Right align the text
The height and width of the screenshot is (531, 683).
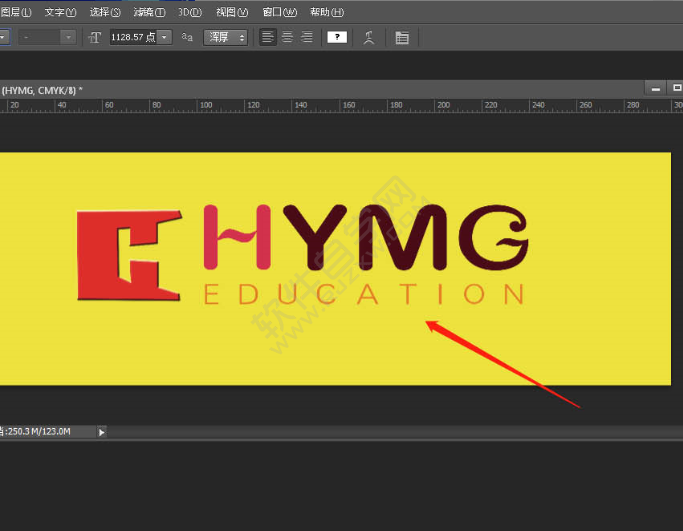click(307, 37)
